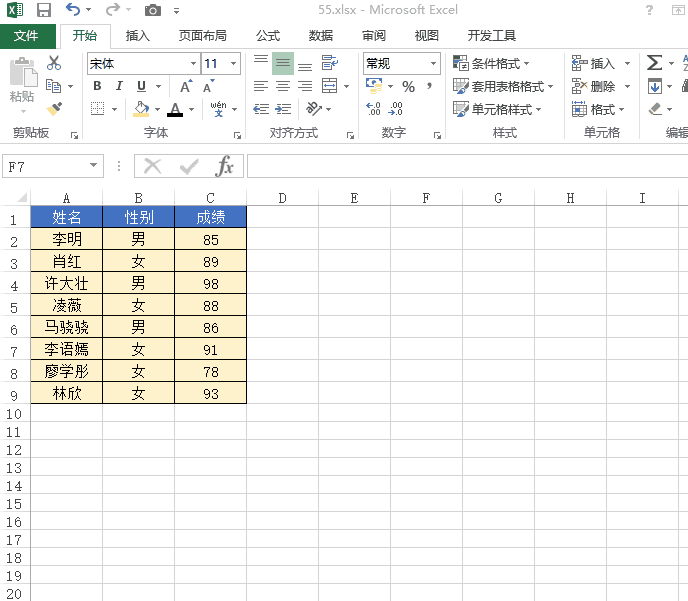This screenshot has width=688, height=601.
Task: Open Insert Function with the fx icon
Action: [x=224, y=166]
